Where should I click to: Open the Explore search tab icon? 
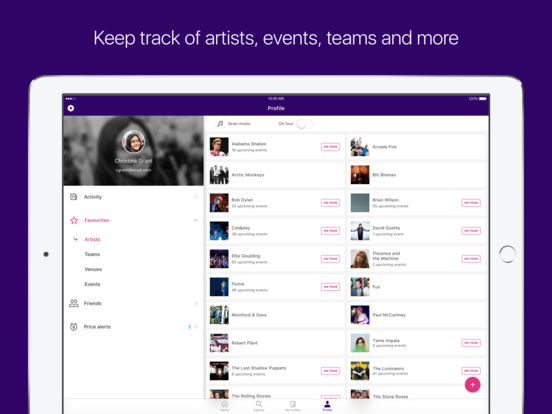coord(259,404)
